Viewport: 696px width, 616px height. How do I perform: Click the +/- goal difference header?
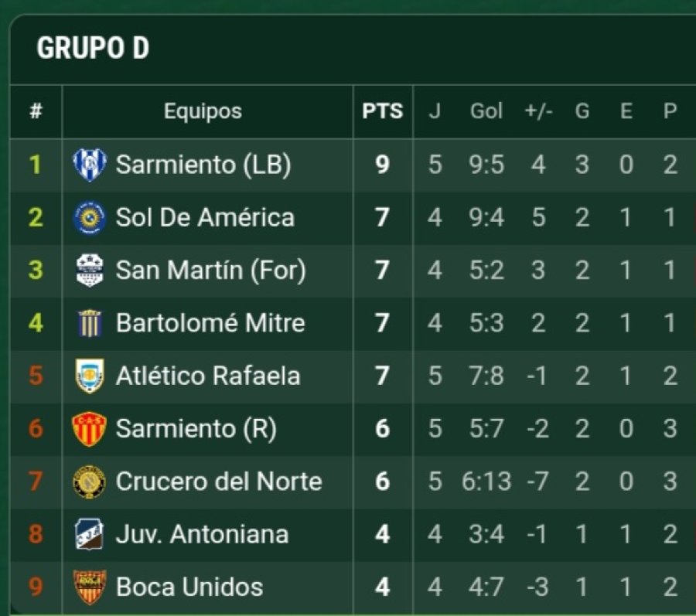pyautogui.click(x=537, y=111)
